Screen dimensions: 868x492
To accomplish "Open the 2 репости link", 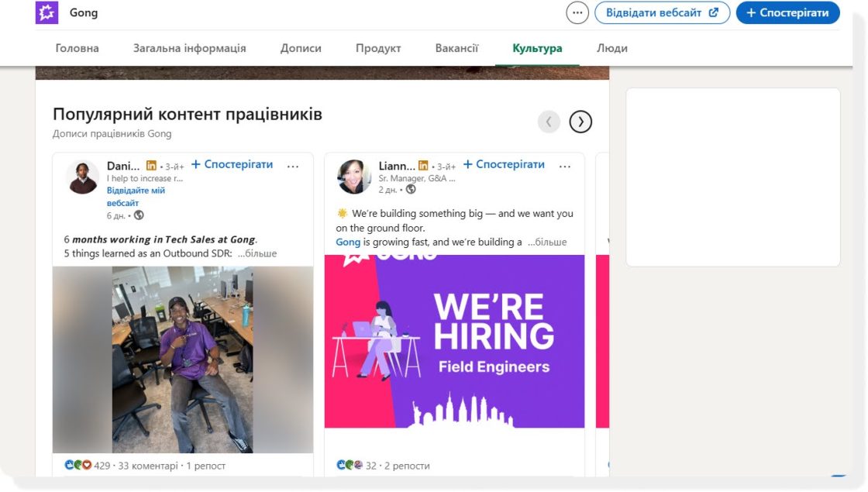I will click(408, 466).
